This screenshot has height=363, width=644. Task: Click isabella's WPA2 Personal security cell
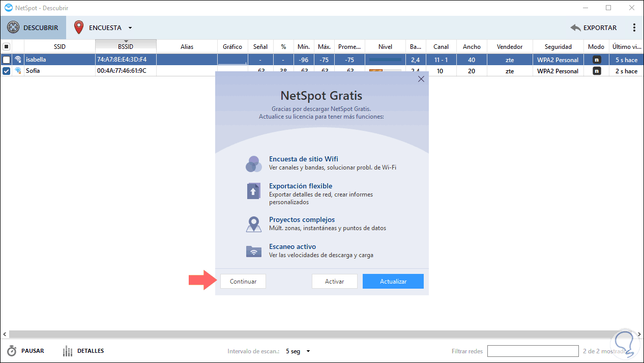coord(558,60)
